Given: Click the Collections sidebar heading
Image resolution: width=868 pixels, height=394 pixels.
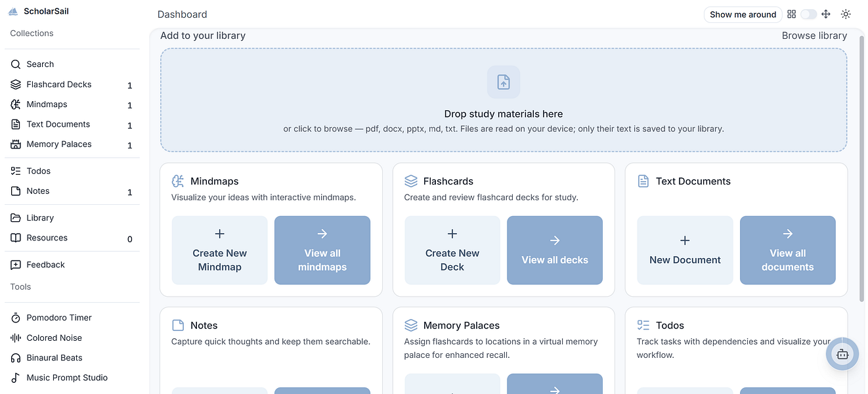Looking at the screenshot, I should point(32,33).
